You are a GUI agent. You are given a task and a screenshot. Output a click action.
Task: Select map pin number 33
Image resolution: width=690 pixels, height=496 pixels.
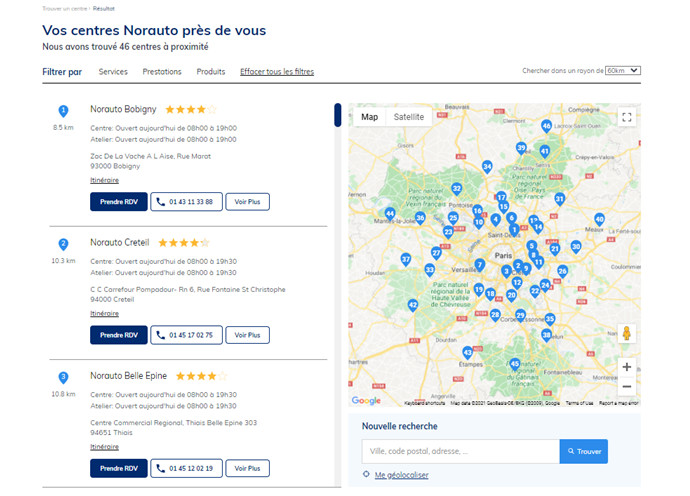(429, 270)
